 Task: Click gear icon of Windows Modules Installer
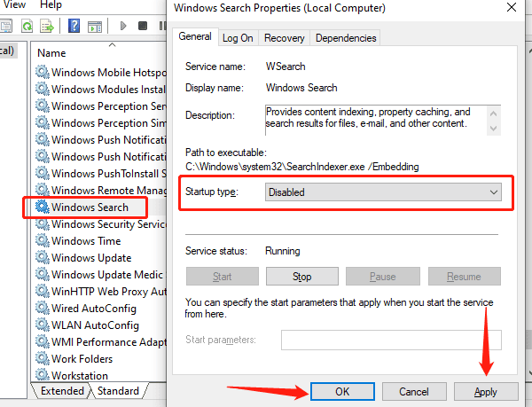point(43,89)
